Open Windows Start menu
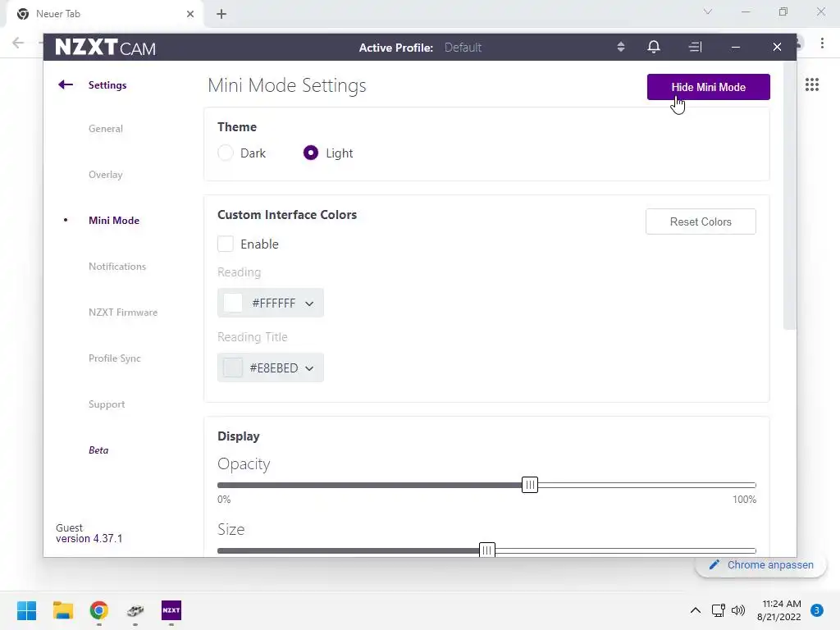 coord(27,610)
